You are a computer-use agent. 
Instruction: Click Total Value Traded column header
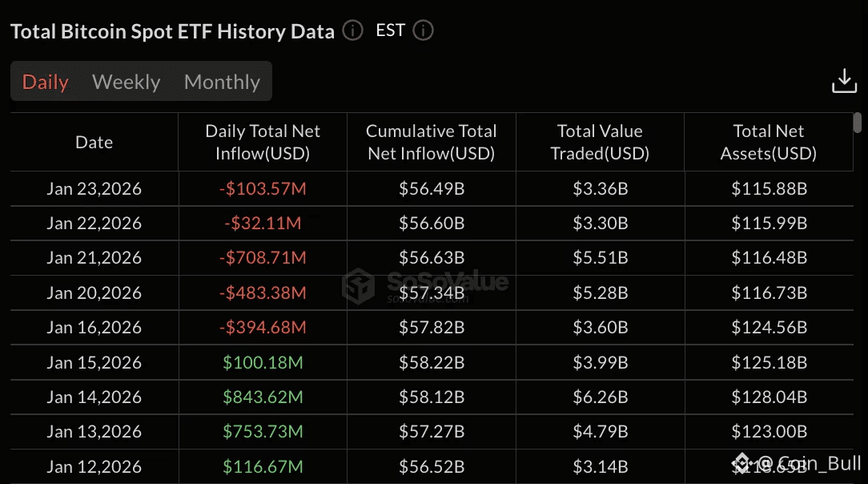click(x=600, y=142)
